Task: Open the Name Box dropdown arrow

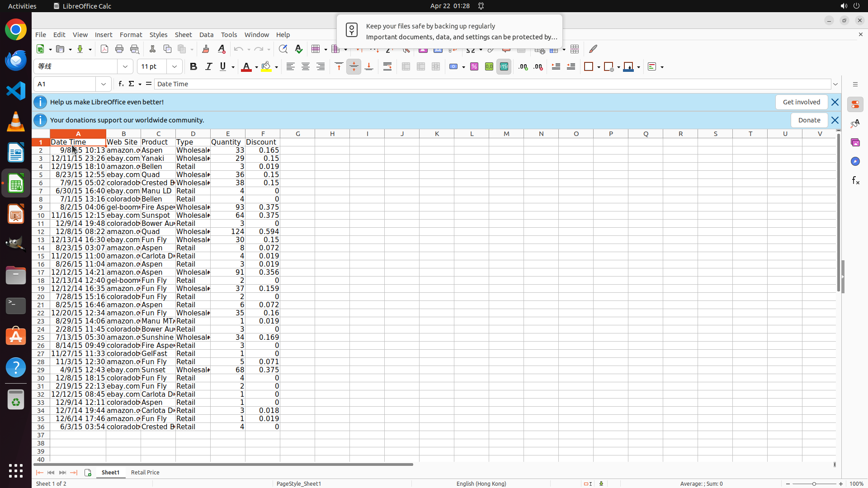Action: pos(104,84)
